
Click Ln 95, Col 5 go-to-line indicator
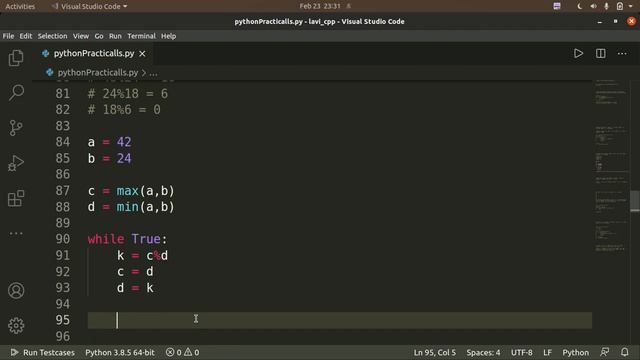pyautogui.click(x=435, y=352)
